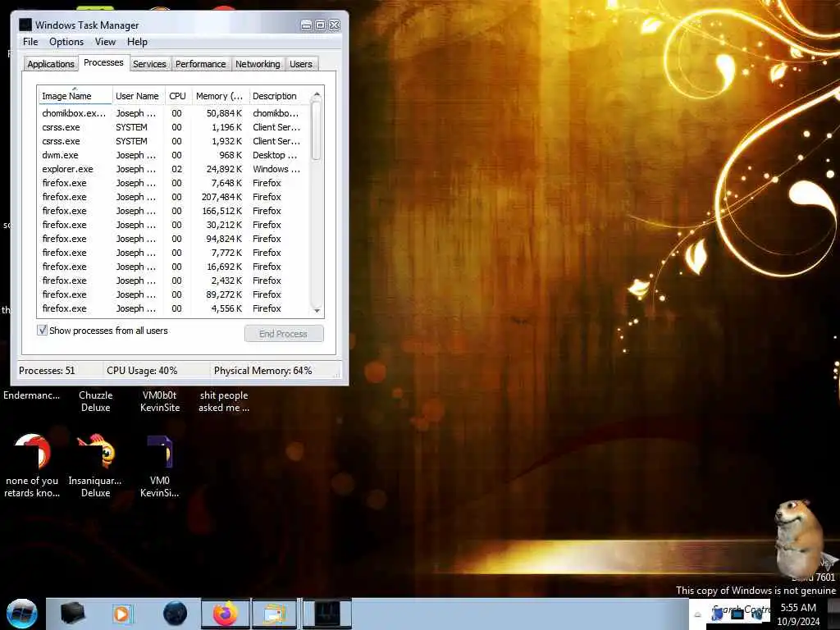This screenshot has width=840, height=630.
Task: Open the black box taskbar icon
Action: click(x=73, y=614)
